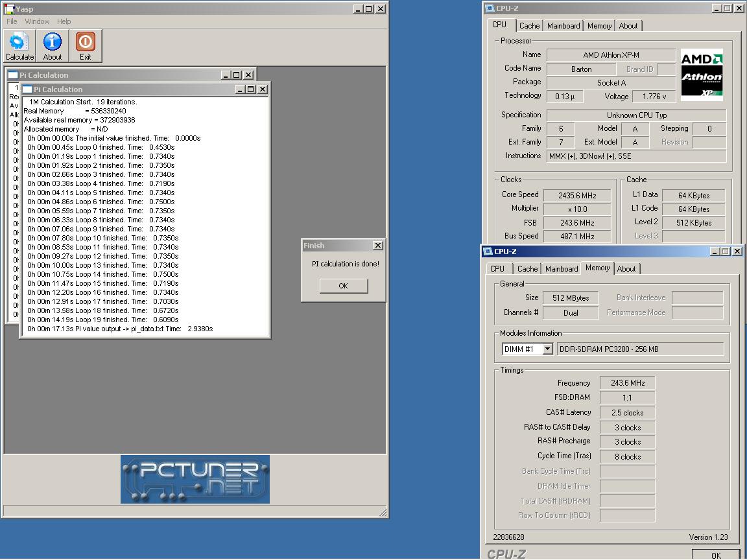Viewport: 747px width, 560px height.
Task: Click the Version 1.23 label in CPU-Z
Action: click(x=708, y=537)
